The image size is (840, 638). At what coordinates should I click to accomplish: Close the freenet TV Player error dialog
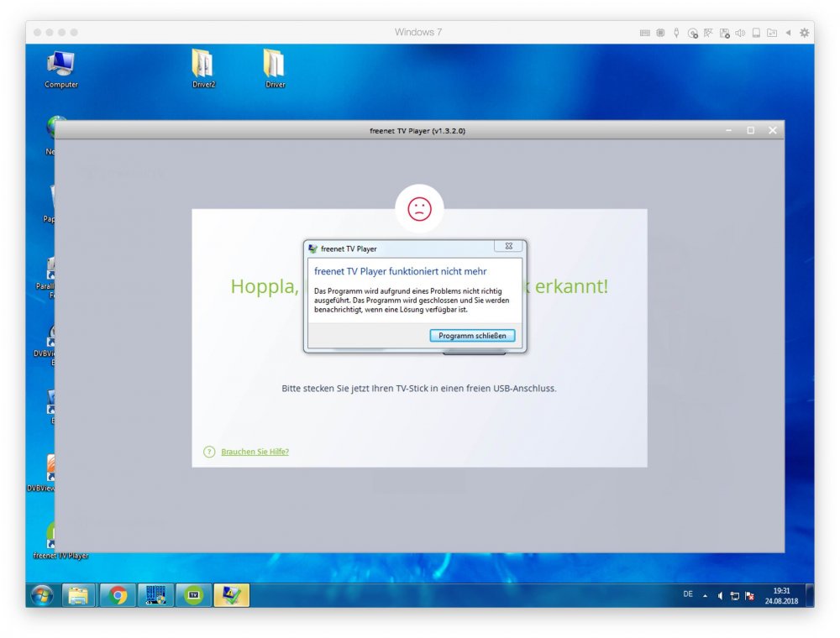click(508, 246)
